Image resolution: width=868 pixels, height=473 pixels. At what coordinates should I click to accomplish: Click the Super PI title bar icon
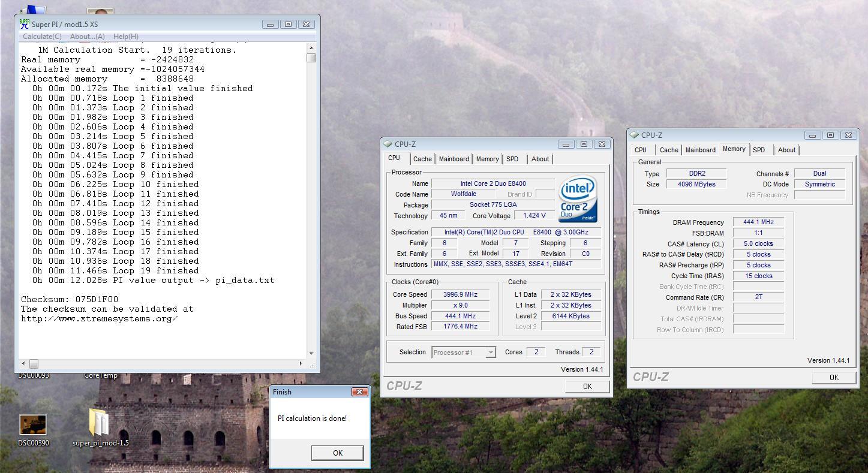pos(24,24)
